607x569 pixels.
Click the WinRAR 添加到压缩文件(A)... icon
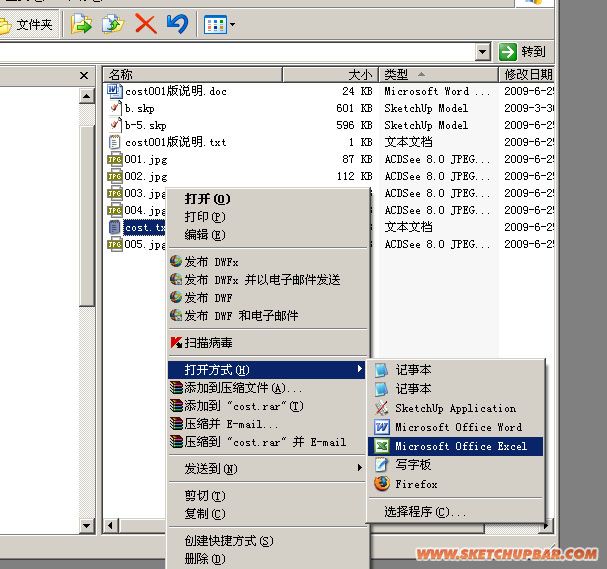click(x=176, y=387)
